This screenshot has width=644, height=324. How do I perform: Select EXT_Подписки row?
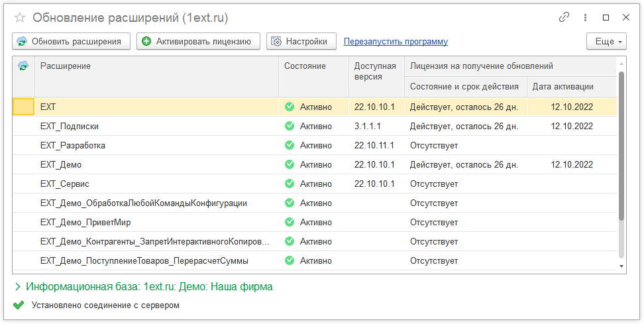(315, 126)
